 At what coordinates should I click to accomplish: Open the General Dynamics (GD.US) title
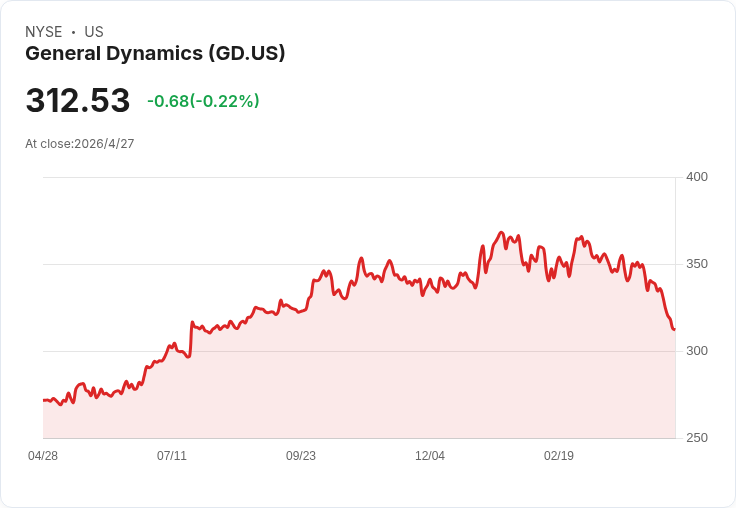point(155,53)
